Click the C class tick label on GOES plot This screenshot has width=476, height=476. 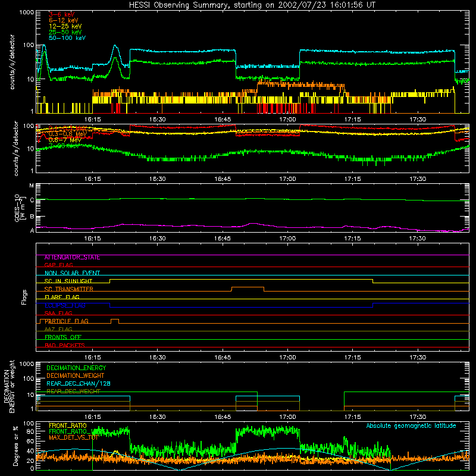point(32,200)
